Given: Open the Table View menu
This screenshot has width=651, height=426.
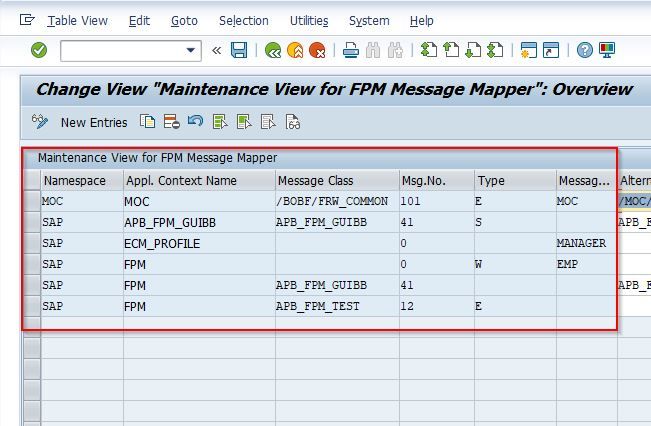Looking at the screenshot, I should coord(77,21).
